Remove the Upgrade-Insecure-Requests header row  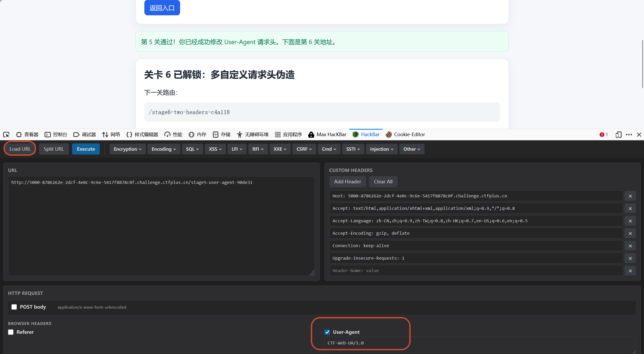pyautogui.click(x=630, y=258)
